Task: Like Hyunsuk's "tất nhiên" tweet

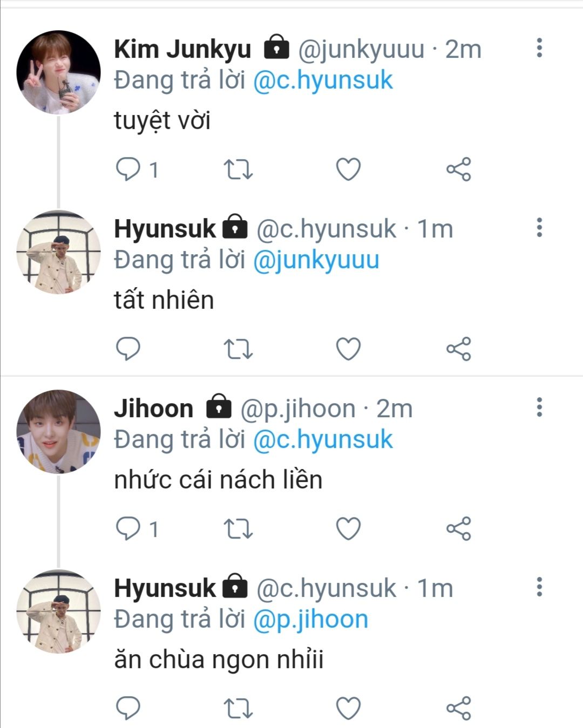Action: coord(348,349)
